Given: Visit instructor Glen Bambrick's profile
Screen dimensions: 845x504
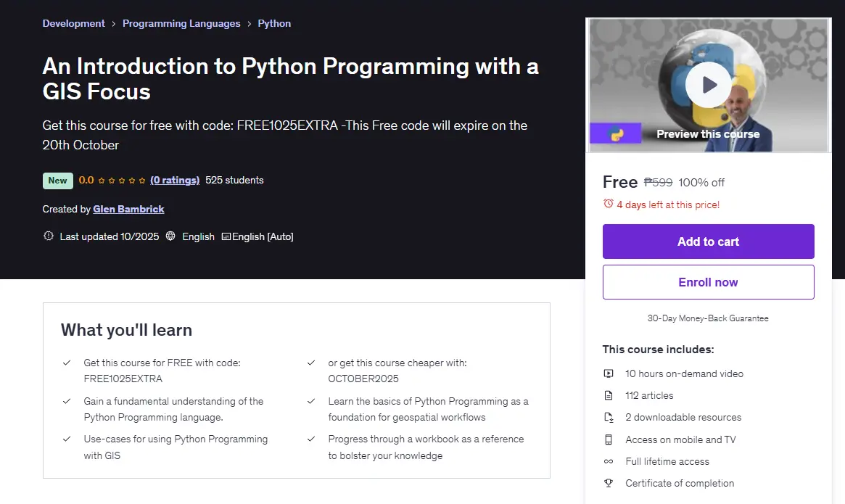Looking at the screenshot, I should (128, 209).
